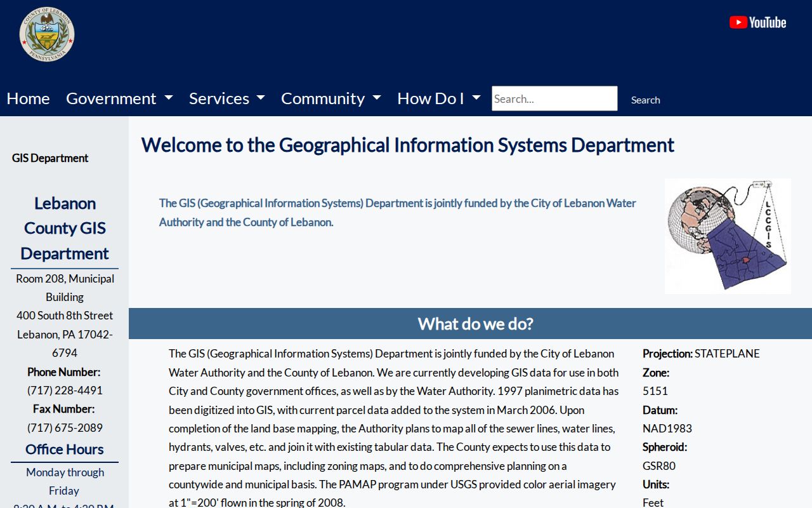The height and width of the screenshot is (508, 812).
Task: Click the 'What do we do?' heading
Action: [476, 324]
